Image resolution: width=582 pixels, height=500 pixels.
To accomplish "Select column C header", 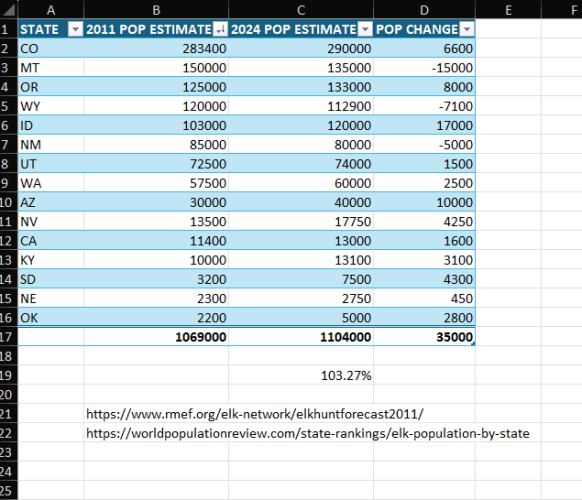I will [x=301, y=10].
